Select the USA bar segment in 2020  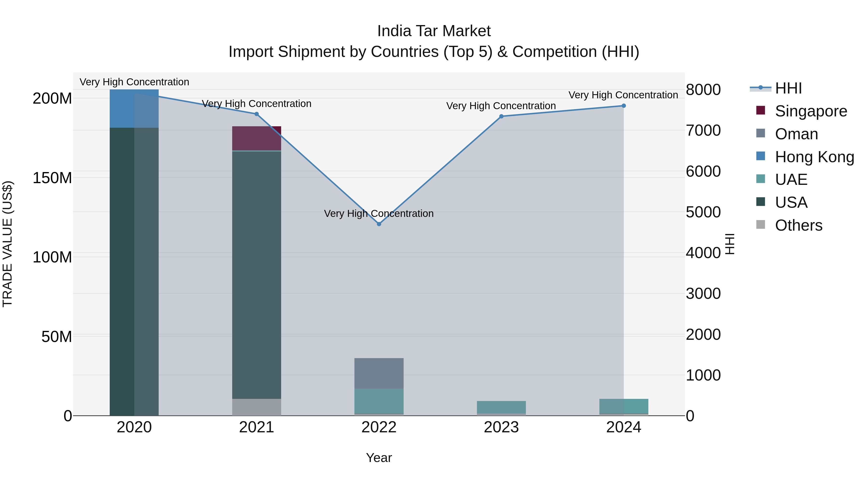(x=134, y=271)
